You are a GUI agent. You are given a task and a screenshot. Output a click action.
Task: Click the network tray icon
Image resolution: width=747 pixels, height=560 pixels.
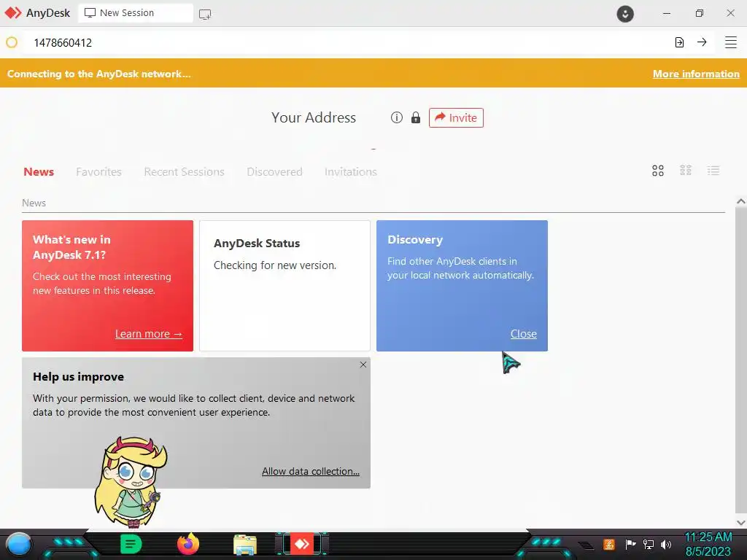click(648, 544)
